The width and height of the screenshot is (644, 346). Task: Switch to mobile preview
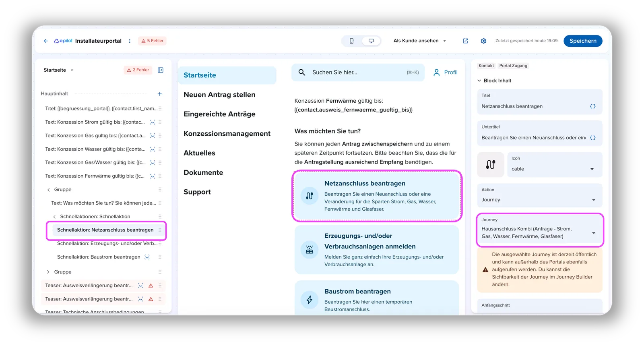351,41
